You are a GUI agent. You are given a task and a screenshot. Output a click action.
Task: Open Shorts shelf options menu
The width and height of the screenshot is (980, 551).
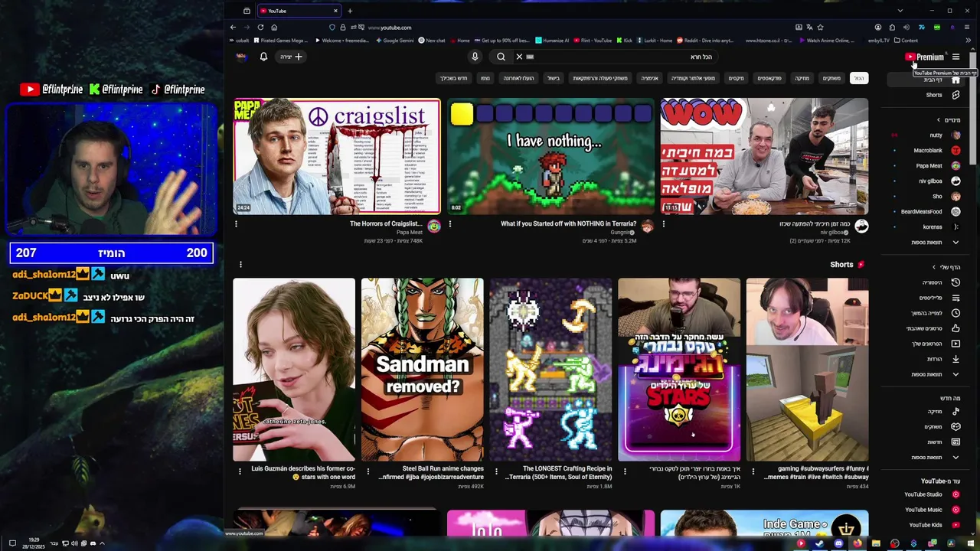click(x=240, y=265)
